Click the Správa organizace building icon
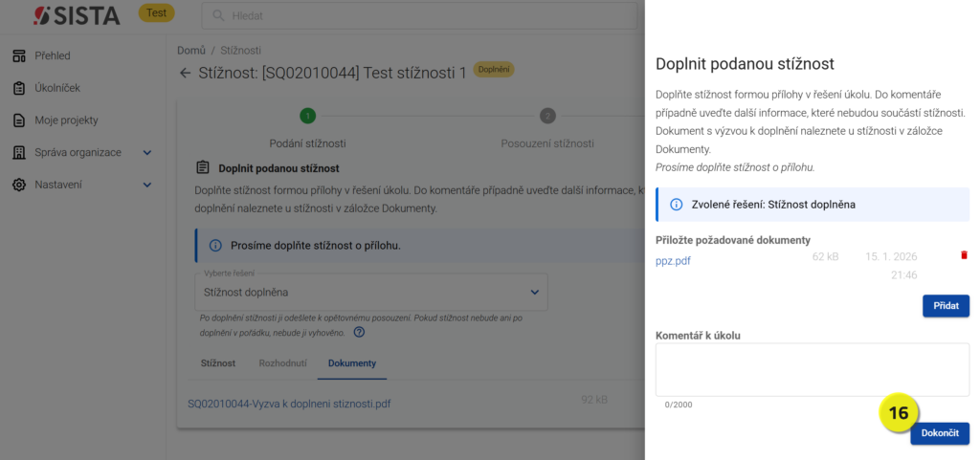This screenshot has width=980, height=460. click(x=18, y=153)
